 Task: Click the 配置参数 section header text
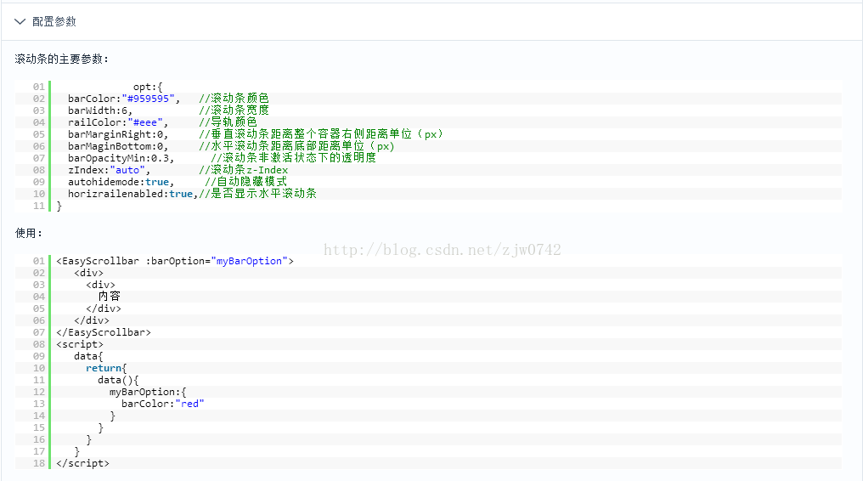point(54,21)
